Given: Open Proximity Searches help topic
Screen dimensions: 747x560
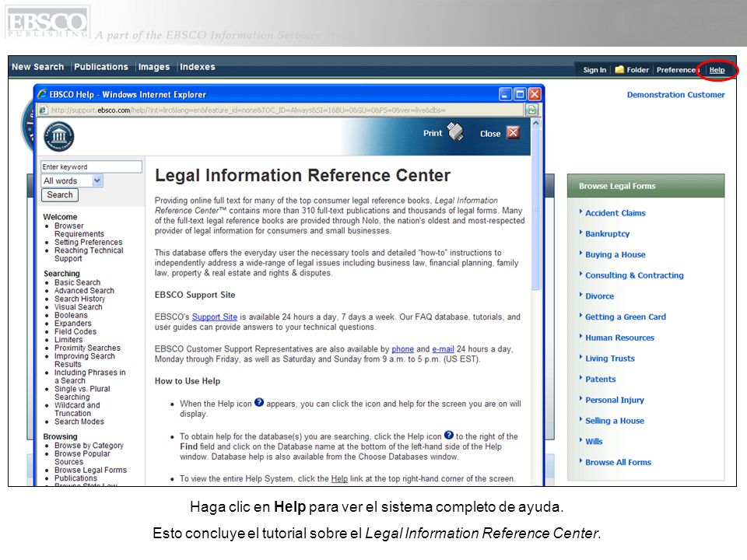Looking at the screenshot, I should (87, 348).
